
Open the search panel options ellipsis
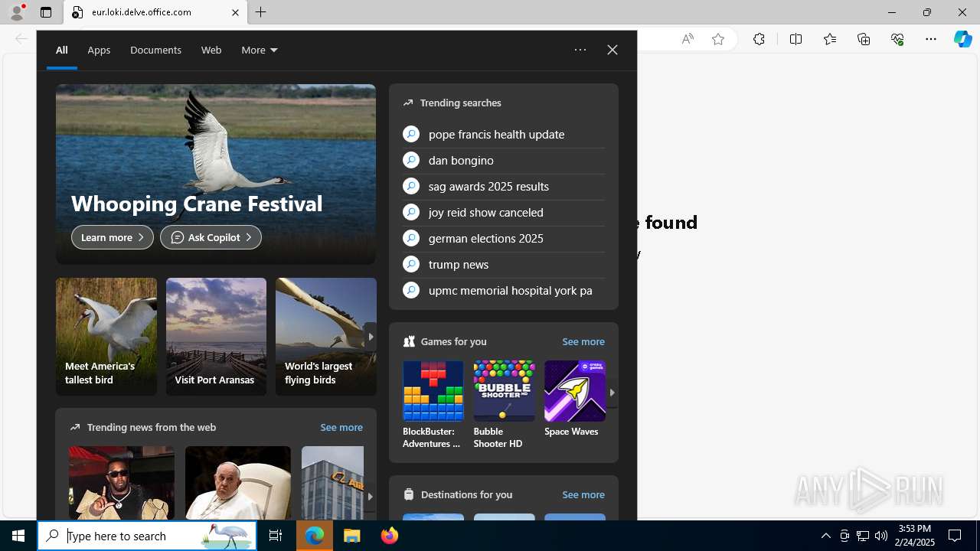click(x=580, y=50)
